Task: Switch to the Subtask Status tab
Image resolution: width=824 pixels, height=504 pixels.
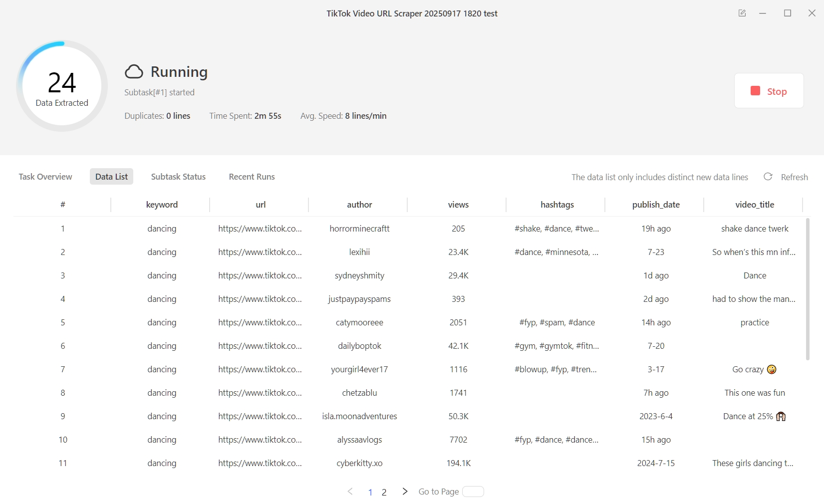Action: [x=178, y=177]
